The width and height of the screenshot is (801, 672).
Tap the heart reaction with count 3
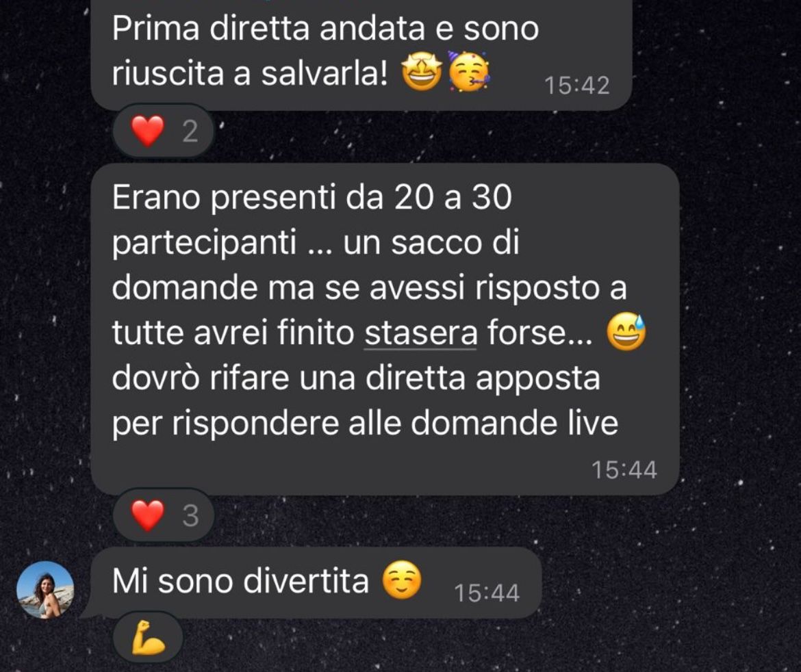coord(162,515)
